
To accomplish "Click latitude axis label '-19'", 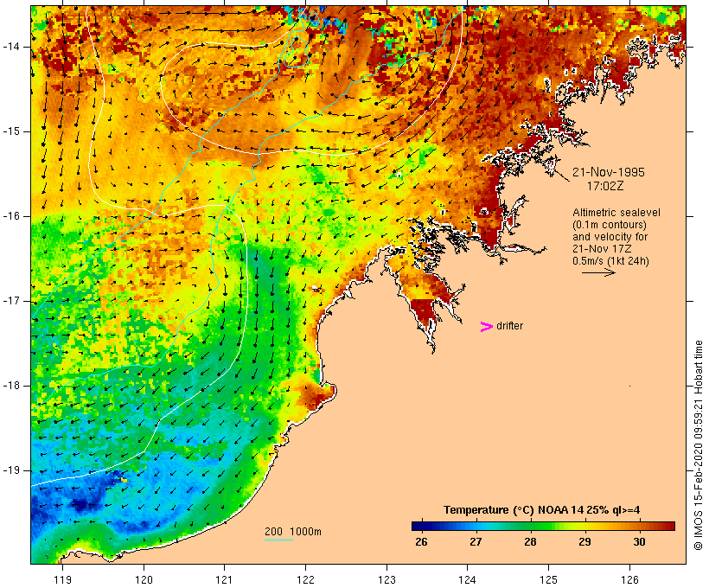I will [11, 470].
